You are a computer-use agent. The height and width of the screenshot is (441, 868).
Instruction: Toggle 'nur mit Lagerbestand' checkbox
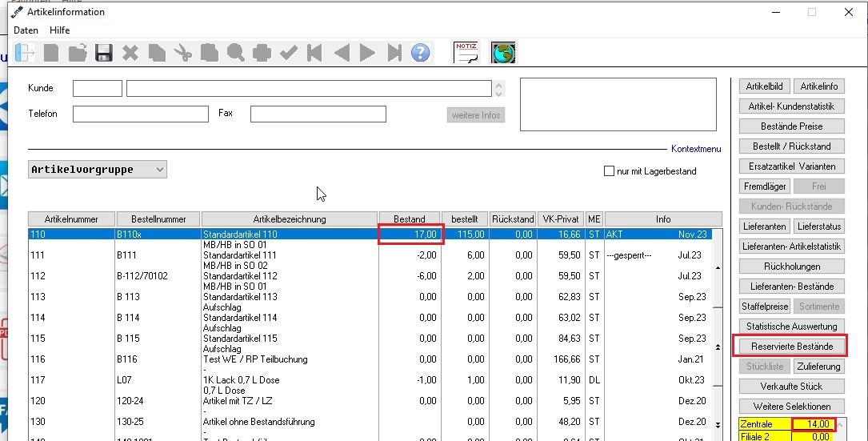pos(609,171)
